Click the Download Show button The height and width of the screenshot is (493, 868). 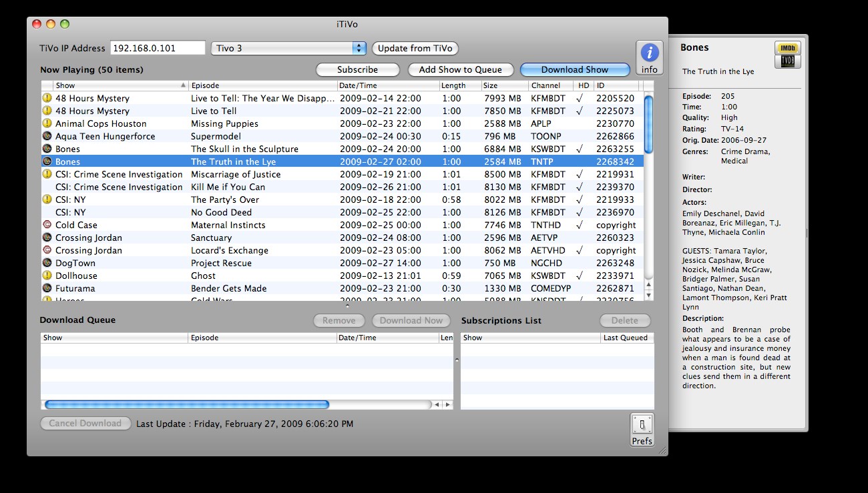(x=575, y=69)
